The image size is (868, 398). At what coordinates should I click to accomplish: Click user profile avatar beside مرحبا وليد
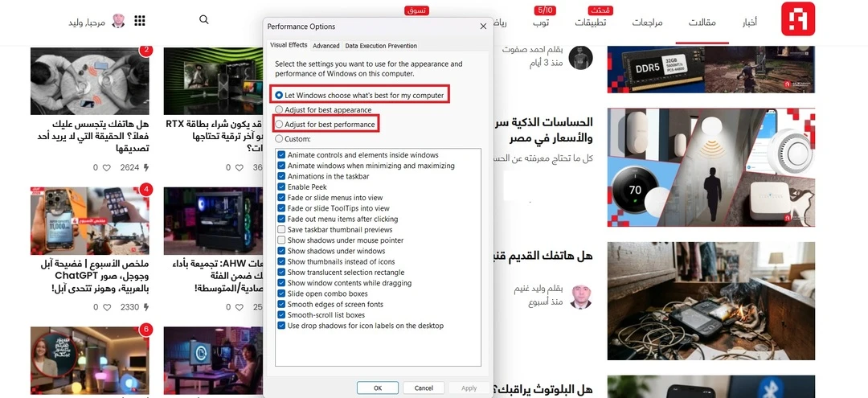[x=118, y=21]
